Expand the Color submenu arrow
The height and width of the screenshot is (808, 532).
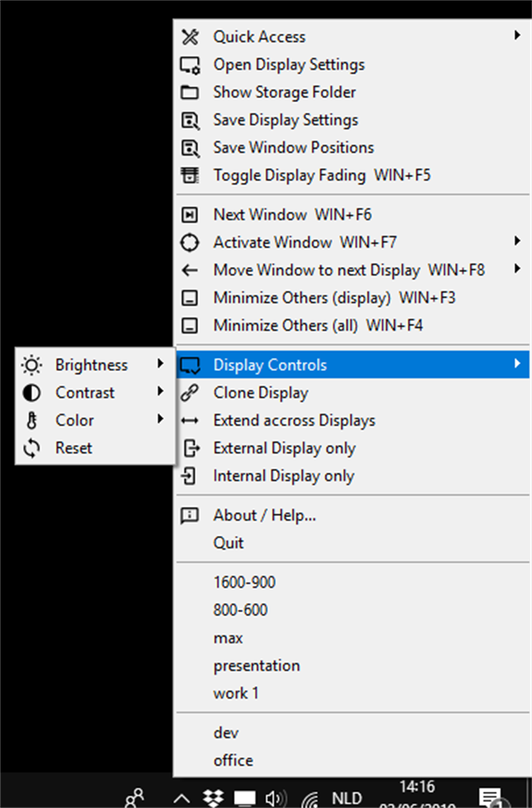pos(161,419)
